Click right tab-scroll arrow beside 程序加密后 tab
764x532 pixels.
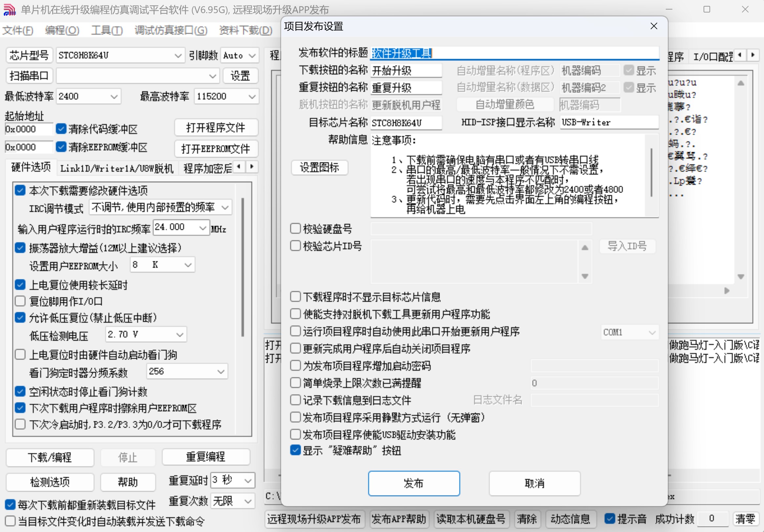(252, 167)
